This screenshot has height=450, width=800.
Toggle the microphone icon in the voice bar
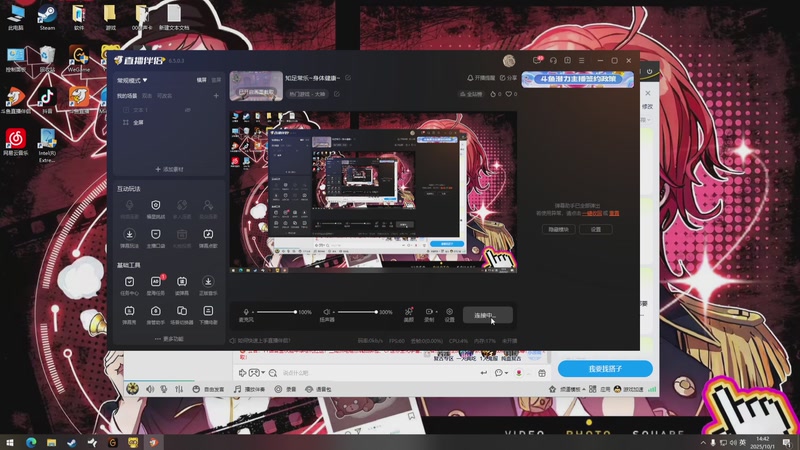click(x=164, y=389)
